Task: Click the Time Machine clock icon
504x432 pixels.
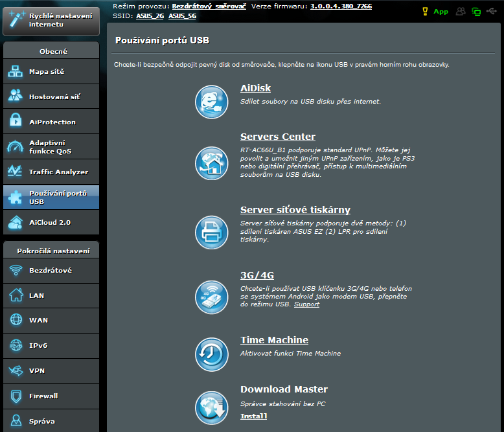Action: (212, 354)
